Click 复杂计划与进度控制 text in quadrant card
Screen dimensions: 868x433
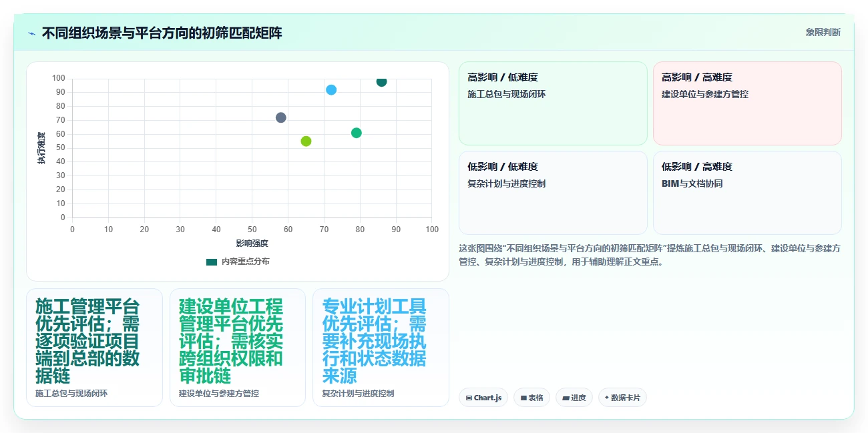click(x=507, y=183)
